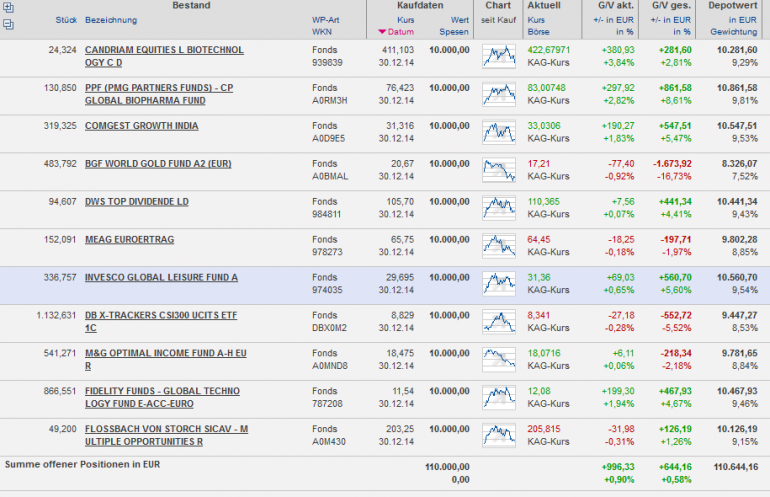Click current price 110,365 of DWS
The height and width of the screenshot is (497, 770).
point(543,201)
